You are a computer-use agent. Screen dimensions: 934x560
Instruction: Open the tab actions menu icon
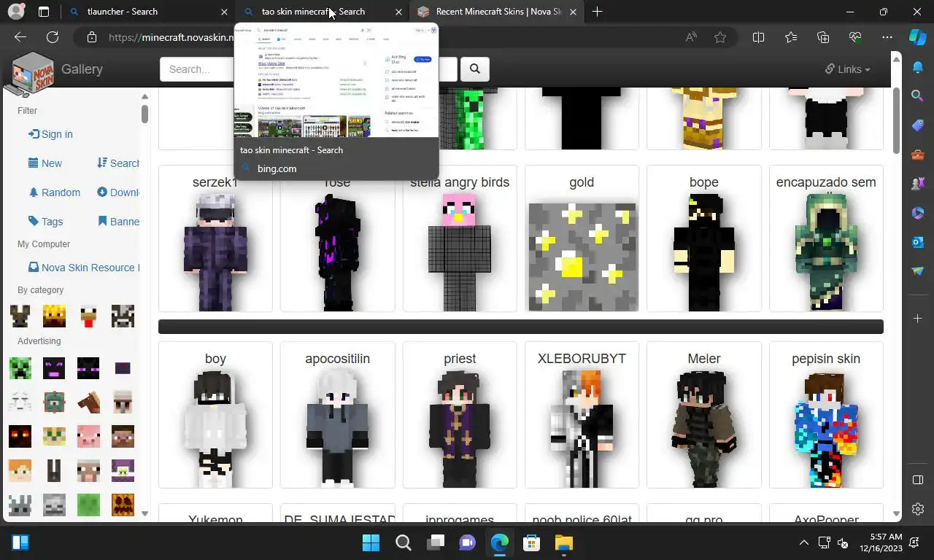tap(44, 12)
